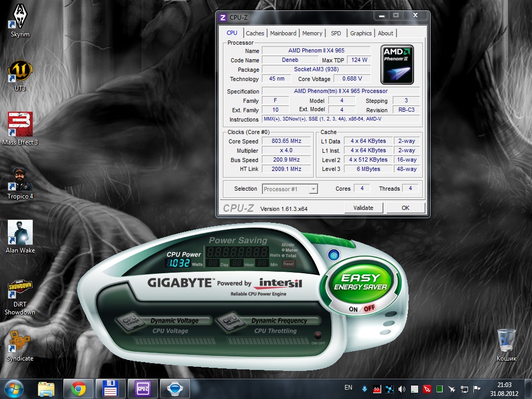Screen dimensions: 532x399
Task: Click the Reset button on Energy Saver
Action: coord(289,263)
